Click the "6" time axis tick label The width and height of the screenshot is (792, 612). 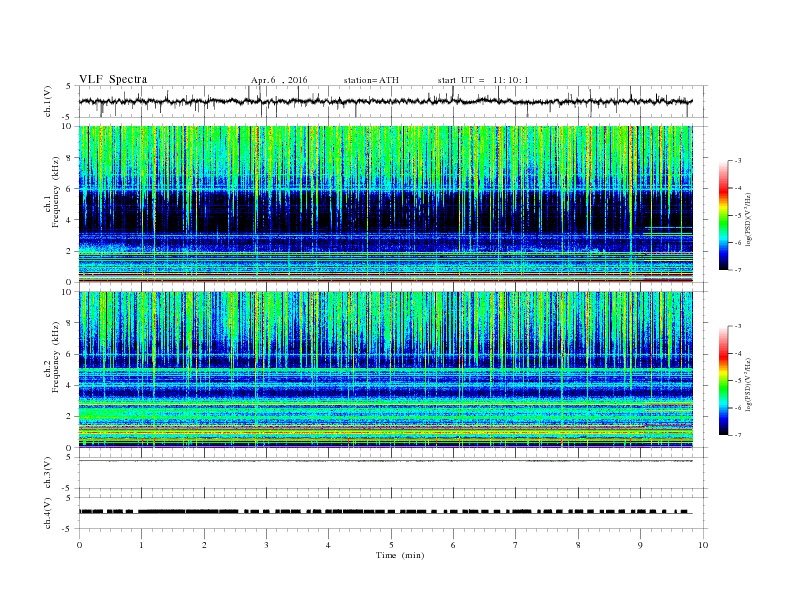coord(453,545)
